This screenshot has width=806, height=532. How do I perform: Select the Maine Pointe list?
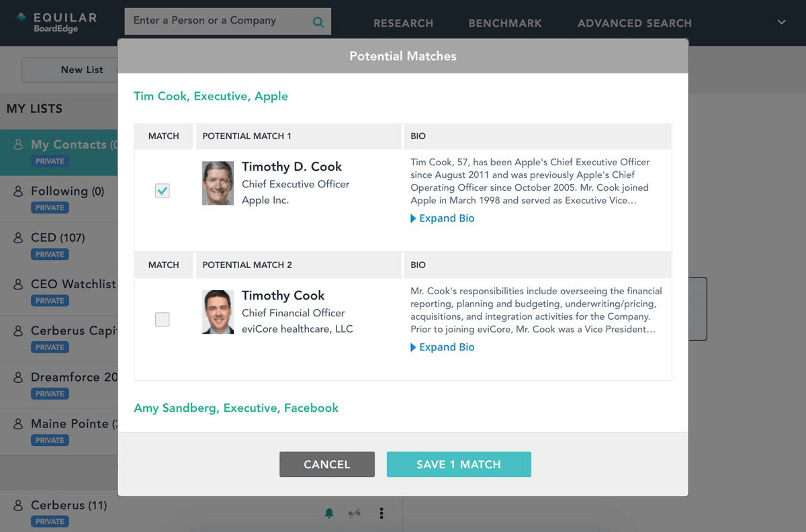(59, 431)
